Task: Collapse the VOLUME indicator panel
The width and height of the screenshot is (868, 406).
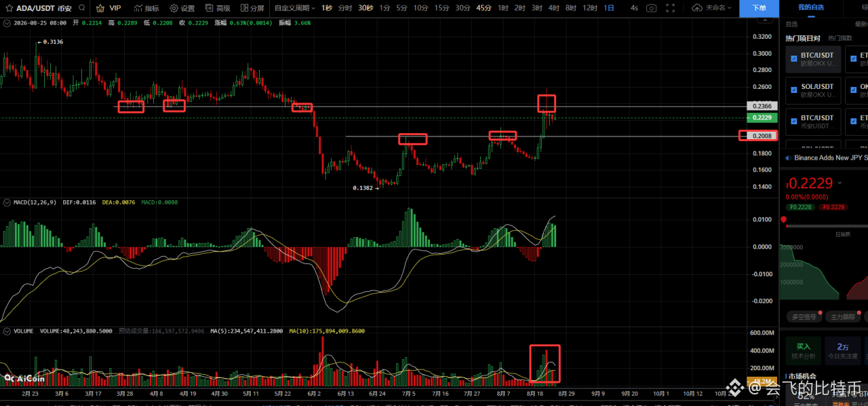Action: coord(6,331)
